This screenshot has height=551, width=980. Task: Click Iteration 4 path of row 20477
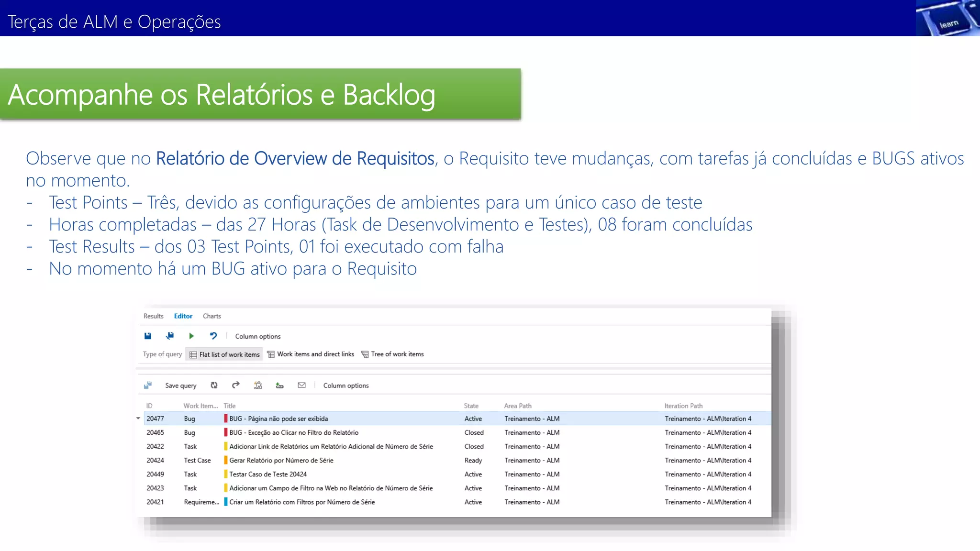[708, 419]
